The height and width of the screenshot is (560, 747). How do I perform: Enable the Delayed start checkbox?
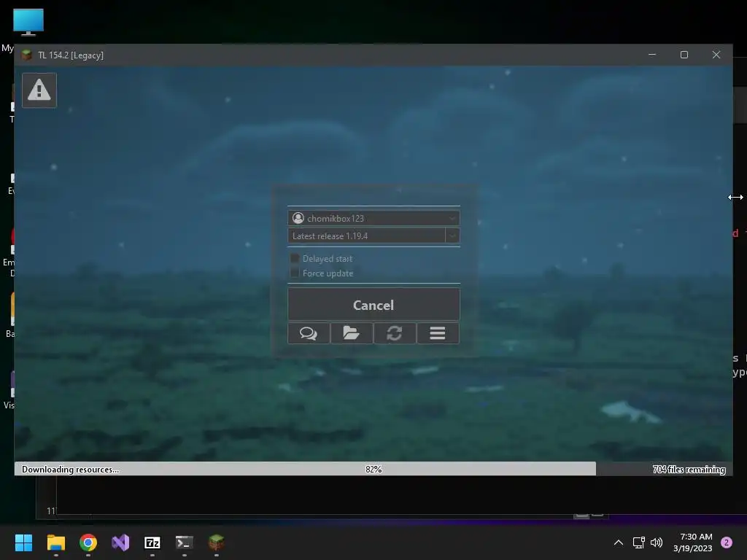point(295,259)
